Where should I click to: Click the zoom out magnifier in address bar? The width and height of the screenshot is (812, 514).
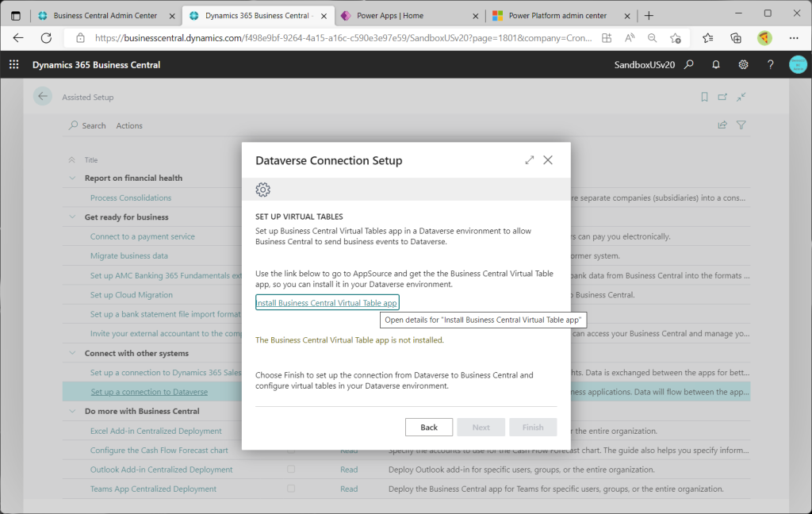pos(652,38)
